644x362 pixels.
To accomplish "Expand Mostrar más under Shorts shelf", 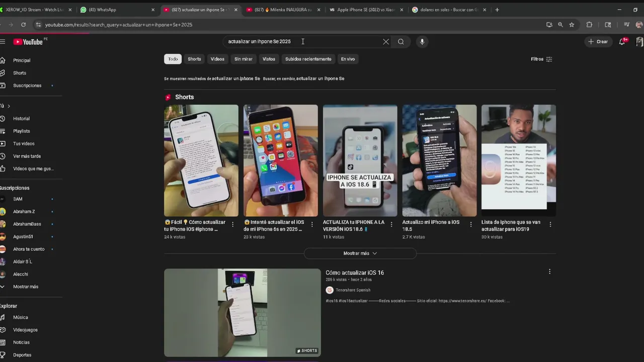I will [360, 253].
